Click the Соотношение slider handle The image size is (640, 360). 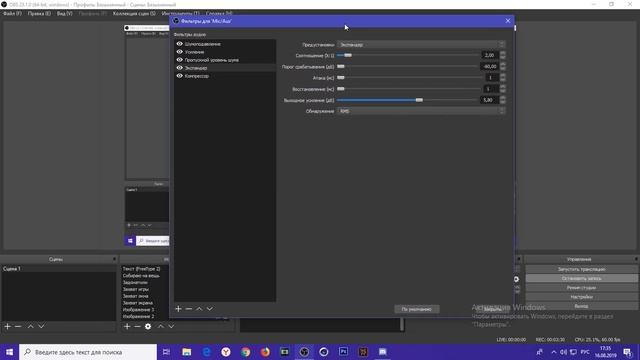coord(348,55)
